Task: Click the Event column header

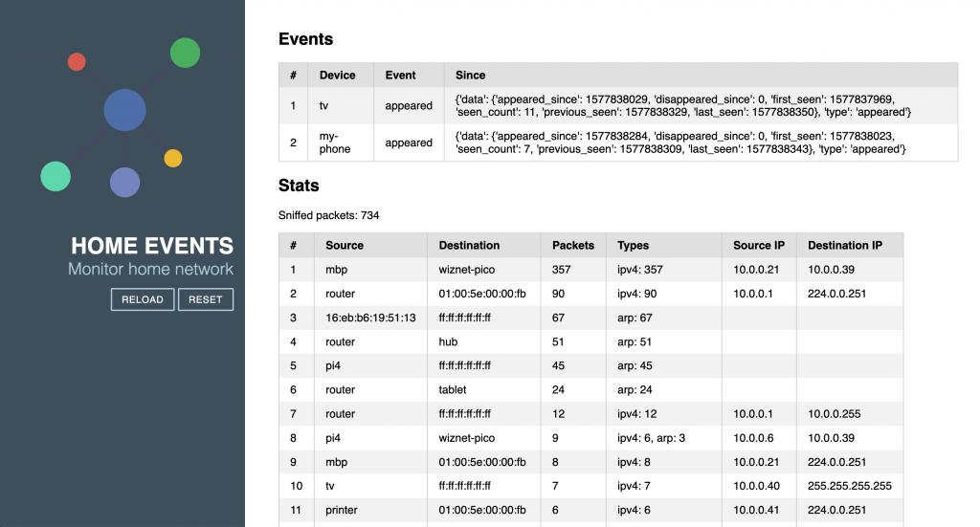Action: (x=400, y=75)
